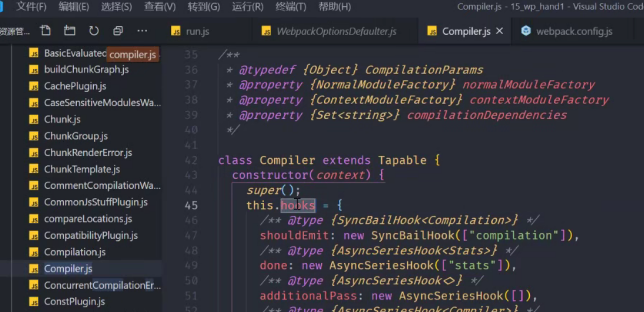
Task: Open the WebpackOptionsDefaulter.js tab
Action: pyautogui.click(x=336, y=31)
